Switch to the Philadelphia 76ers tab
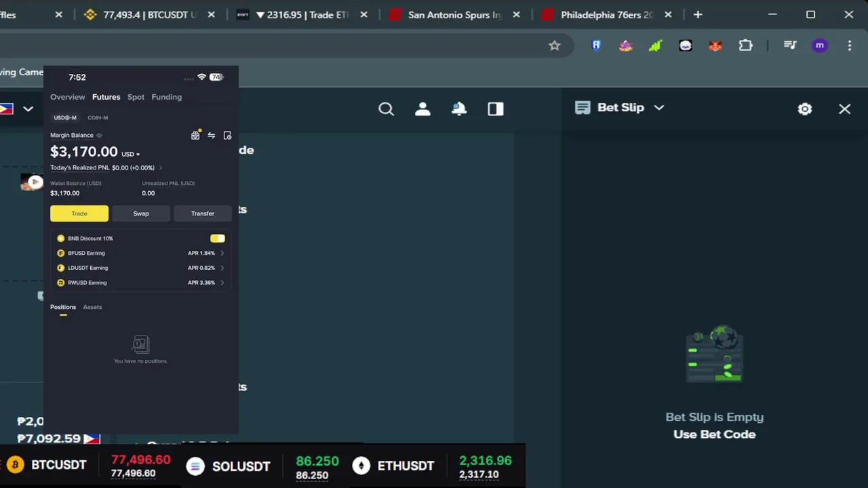The image size is (868, 488). point(607,15)
